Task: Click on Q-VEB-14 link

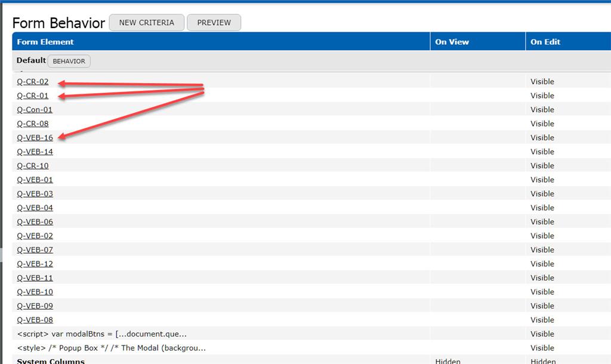Action: pos(35,152)
